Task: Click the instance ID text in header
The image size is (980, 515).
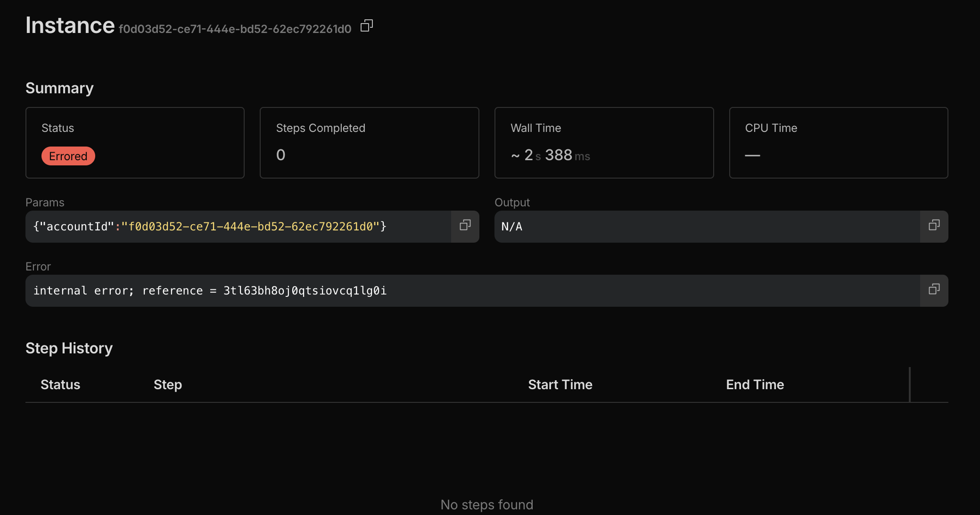Action: tap(235, 29)
